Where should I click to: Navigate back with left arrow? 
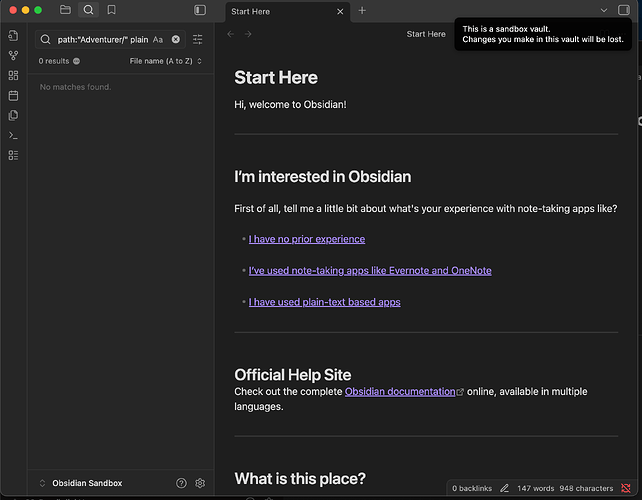[x=231, y=34]
